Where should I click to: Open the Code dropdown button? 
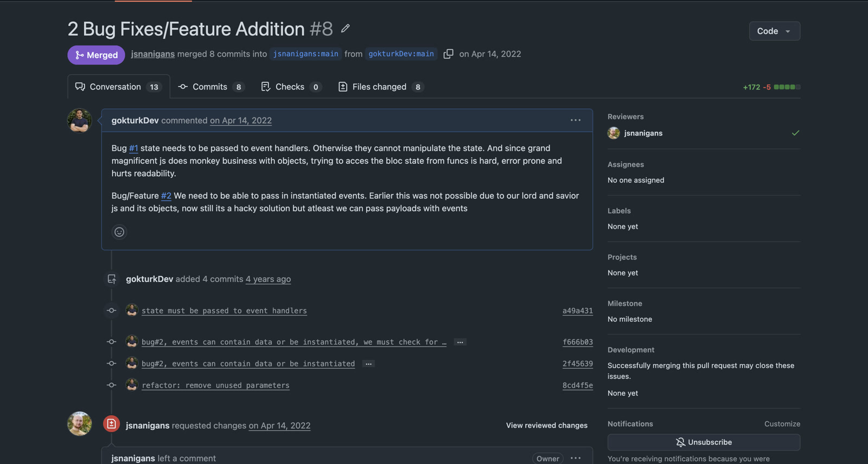point(774,31)
